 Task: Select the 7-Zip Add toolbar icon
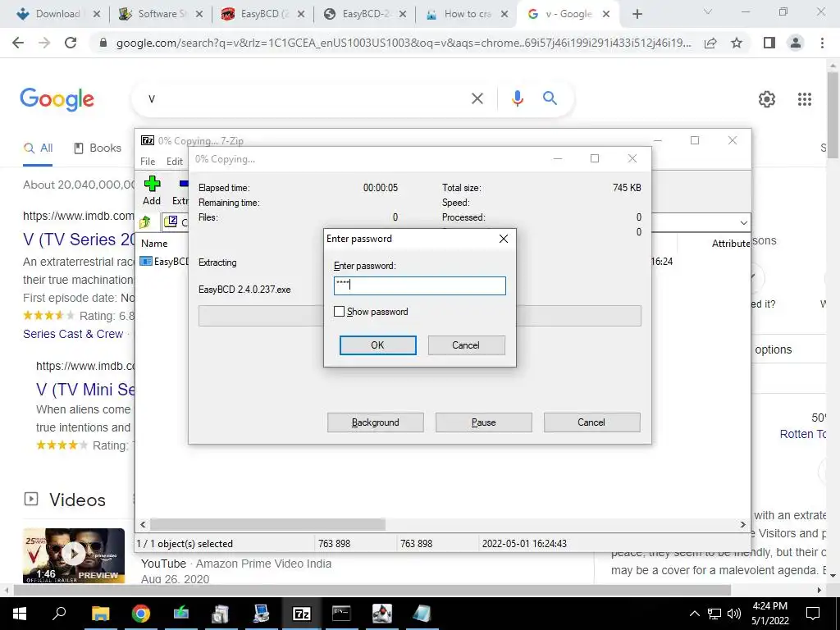152,190
